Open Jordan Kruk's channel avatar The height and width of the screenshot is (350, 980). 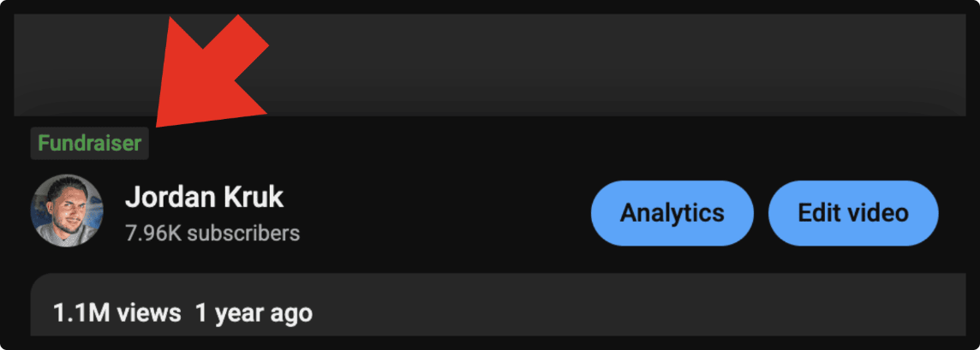coord(67,210)
